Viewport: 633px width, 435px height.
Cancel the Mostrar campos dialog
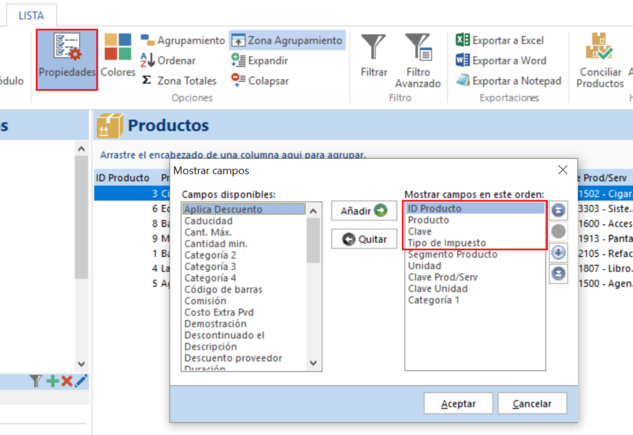[x=532, y=403]
